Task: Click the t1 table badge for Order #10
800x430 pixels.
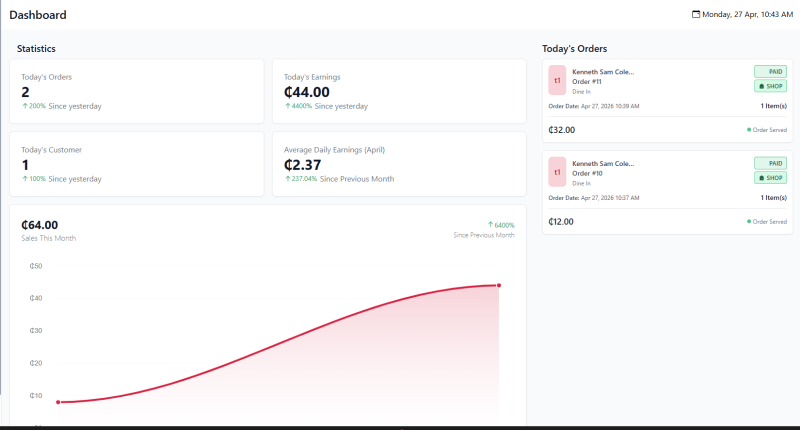Action: point(557,172)
